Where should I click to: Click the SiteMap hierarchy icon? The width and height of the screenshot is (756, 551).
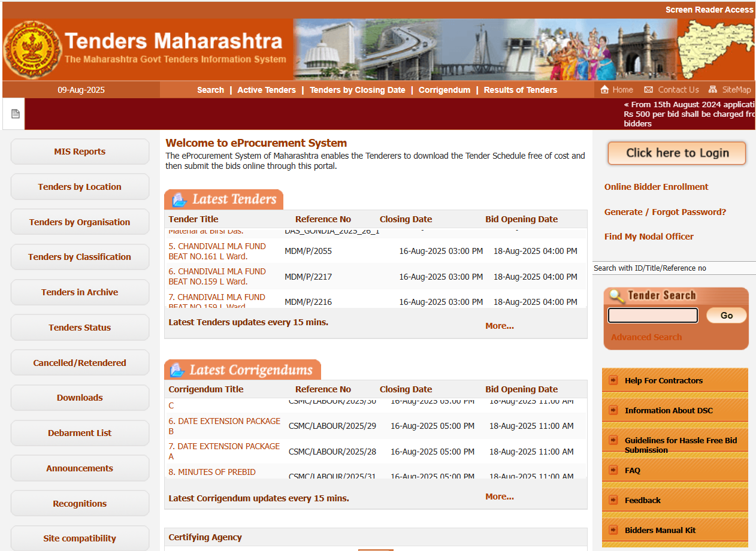pos(713,90)
